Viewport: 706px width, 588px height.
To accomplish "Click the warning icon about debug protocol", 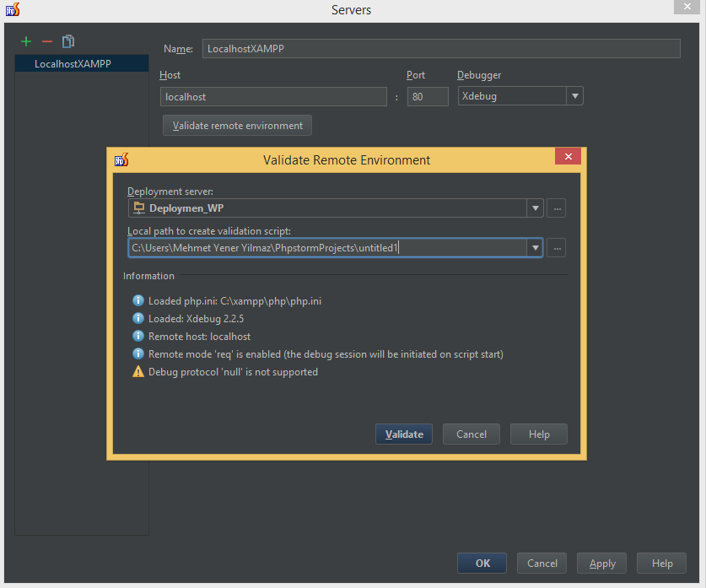I will 138,371.
